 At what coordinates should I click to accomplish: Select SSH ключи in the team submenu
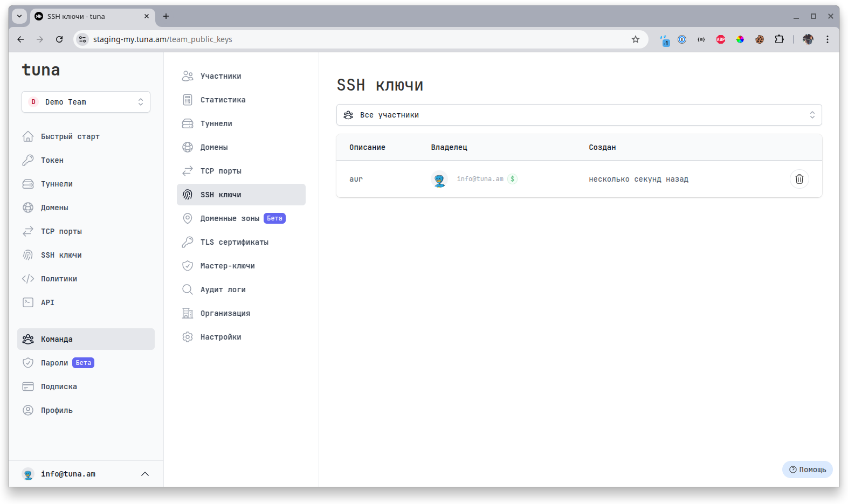pyautogui.click(x=241, y=195)
